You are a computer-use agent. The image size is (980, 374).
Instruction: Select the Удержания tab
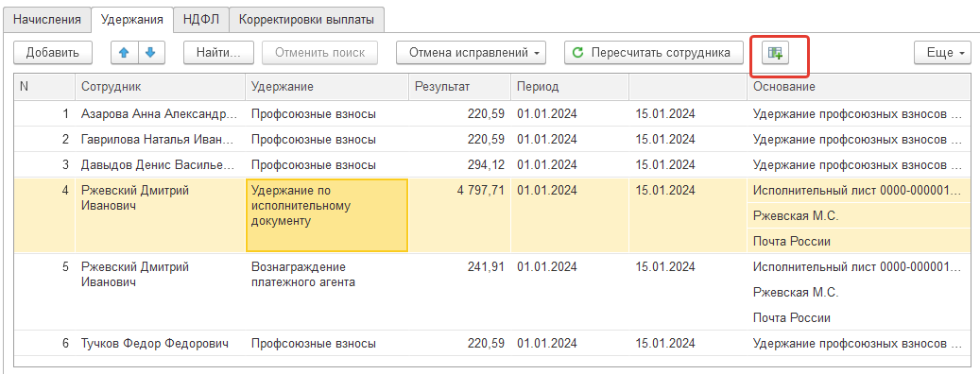[x=132, y=20]
